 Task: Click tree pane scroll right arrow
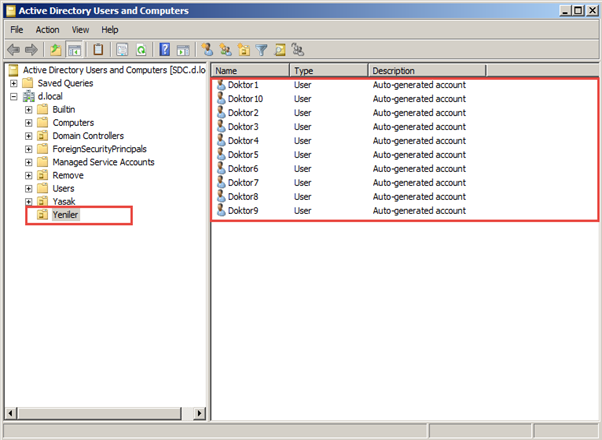(x=199, y=413)
